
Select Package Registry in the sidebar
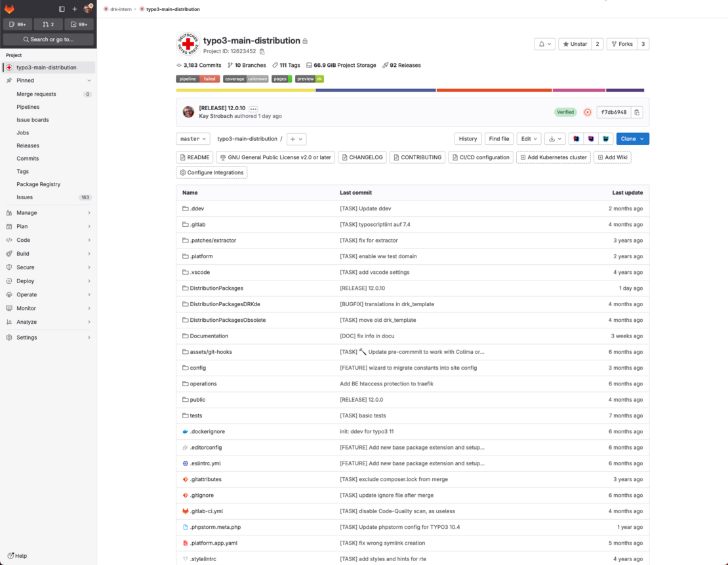tap(37, 184)
